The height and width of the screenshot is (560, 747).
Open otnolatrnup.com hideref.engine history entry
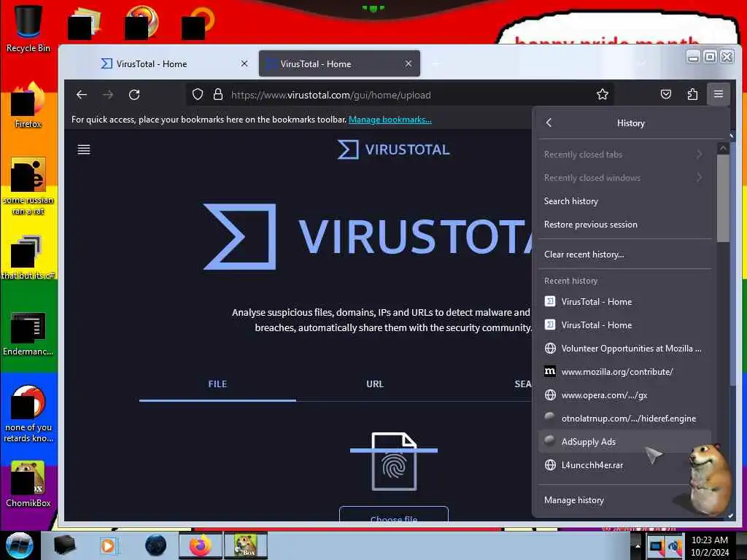624,418
